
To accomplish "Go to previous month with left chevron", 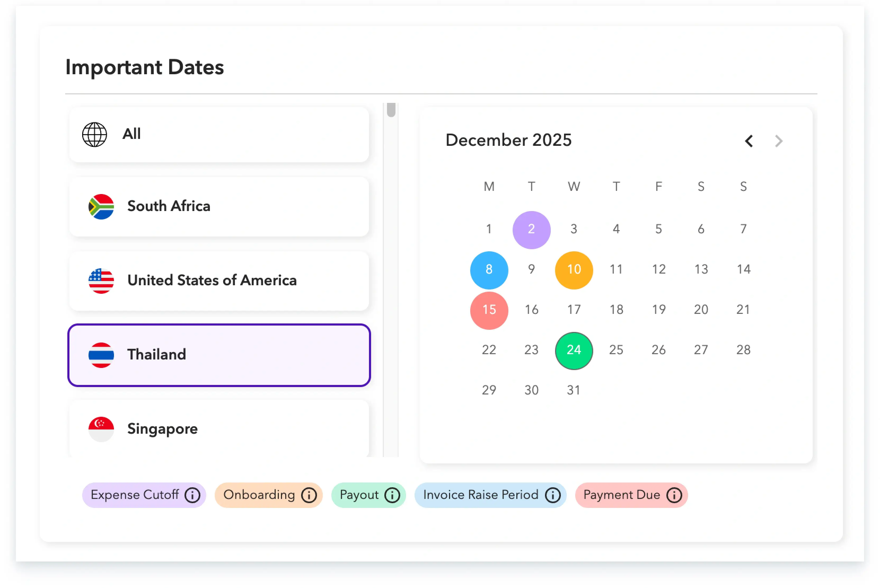I will 748,141.
